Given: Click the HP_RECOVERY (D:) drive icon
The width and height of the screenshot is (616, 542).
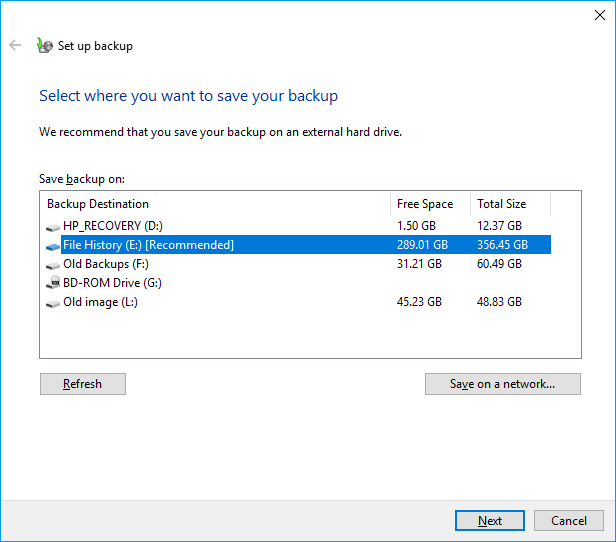Looking at the screenshot, I should pyautogui.click(x=53, y=226).
